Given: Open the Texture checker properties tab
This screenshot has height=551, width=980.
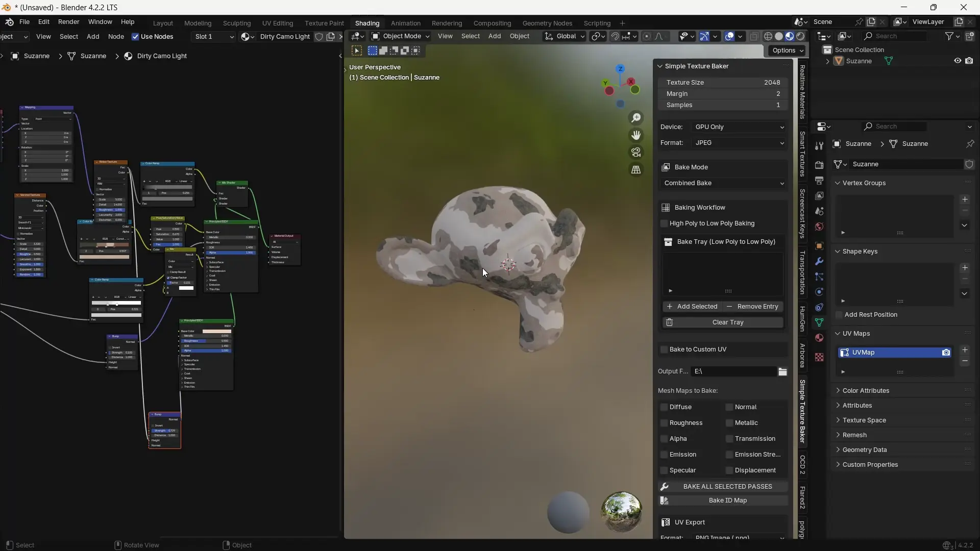Looking at the screenshot, I should coord(819,357).
